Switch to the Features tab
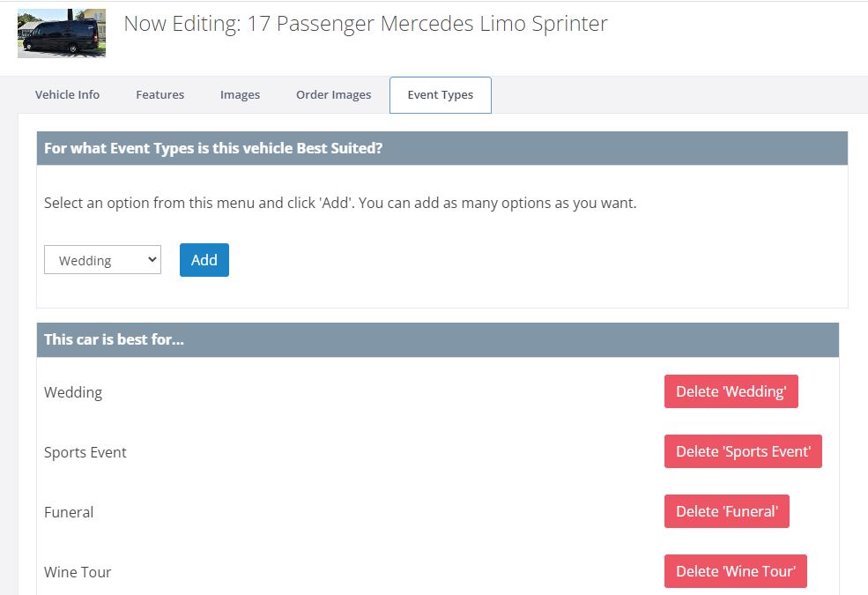Image resolution: width=868 pixels, height=595 pixels. (x=160, y=94)
